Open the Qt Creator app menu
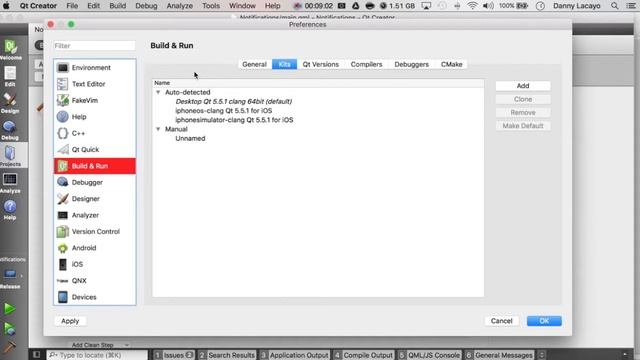640x360 pixels. [x=38, y=6]
